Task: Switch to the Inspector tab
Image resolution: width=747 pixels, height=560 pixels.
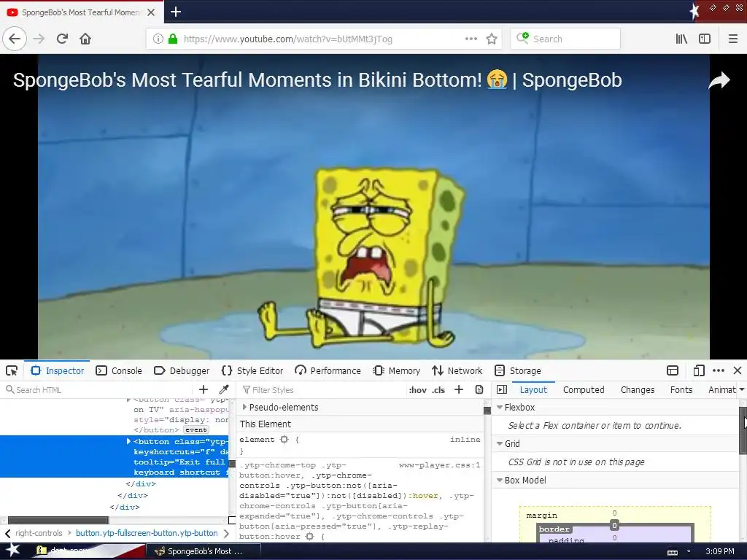Action: [x=57, y=370]
